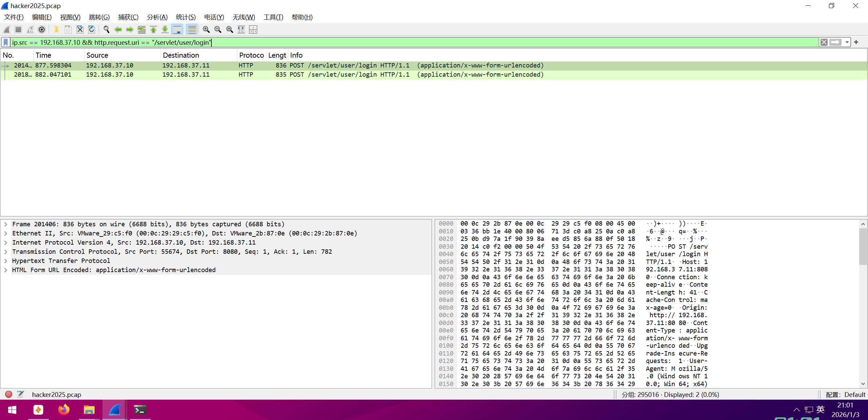The image size is (868, 420).
Task: Open Firefox from the taskbar
Action: click(x=63, y=410)
